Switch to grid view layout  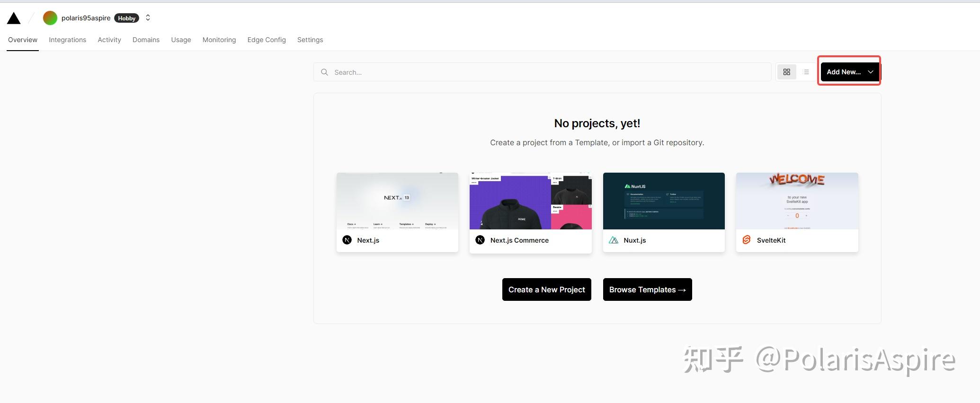click(x=787, y=72)
